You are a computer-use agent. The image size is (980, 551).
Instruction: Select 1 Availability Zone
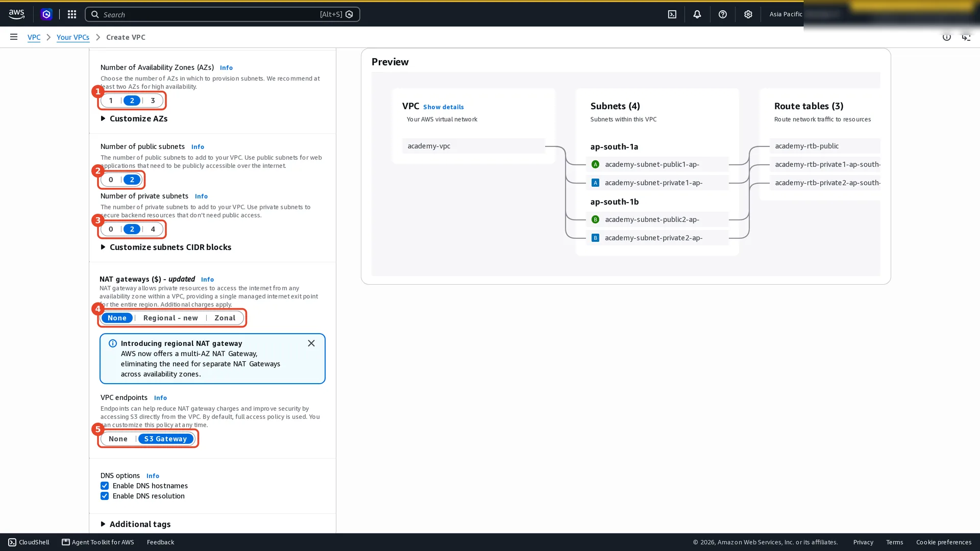coord(111,101)
